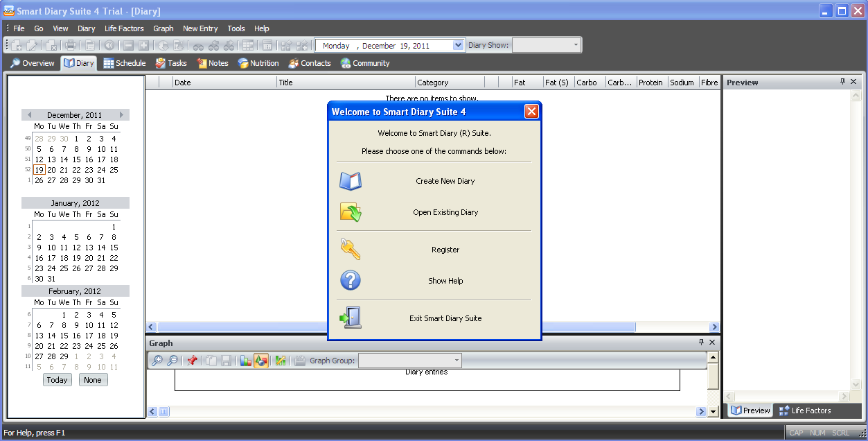Open the date picker dropdown arrow
Screen dimensions: 868x441
pyautogui.click(x=458, y=46)
